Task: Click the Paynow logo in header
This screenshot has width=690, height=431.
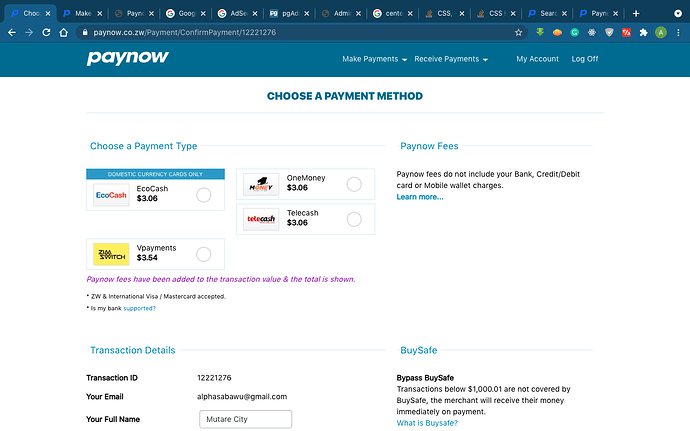Action: (128, 58)
